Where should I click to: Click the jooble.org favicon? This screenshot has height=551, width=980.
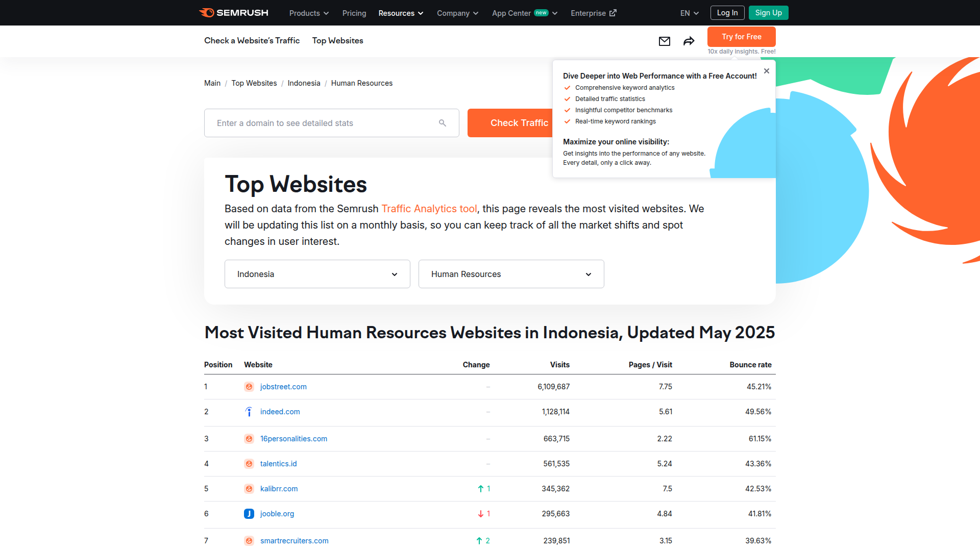[249, 514]
